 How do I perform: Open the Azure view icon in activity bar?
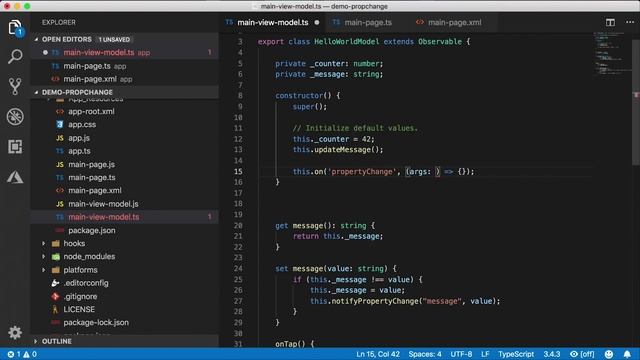pyautogui.click(x=15, y=177)
